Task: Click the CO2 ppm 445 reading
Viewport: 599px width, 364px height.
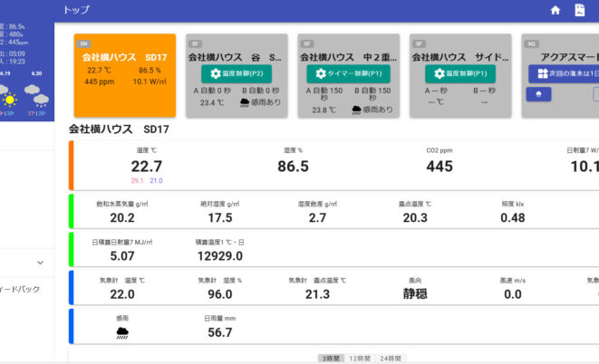Action: 439,165
